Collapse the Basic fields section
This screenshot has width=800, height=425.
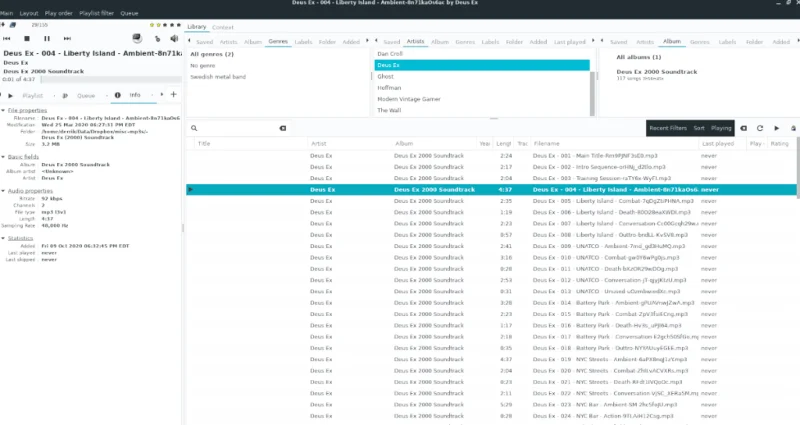pyautogui.click(x=3, y=157)
